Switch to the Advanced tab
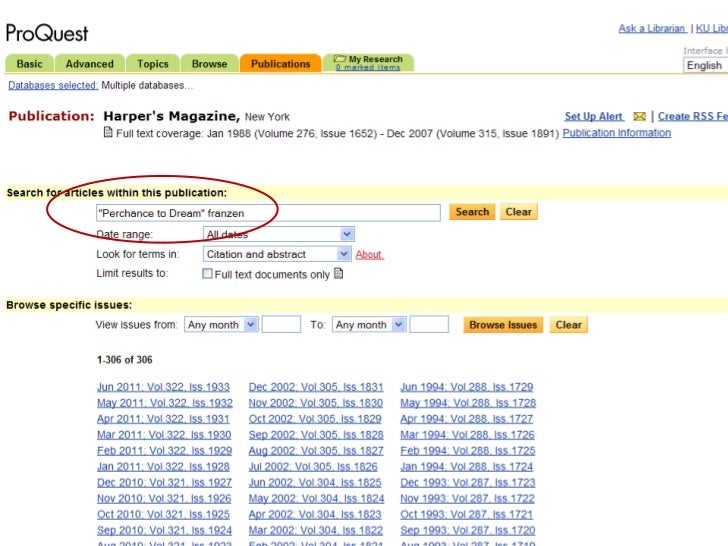 coord(90,64)
